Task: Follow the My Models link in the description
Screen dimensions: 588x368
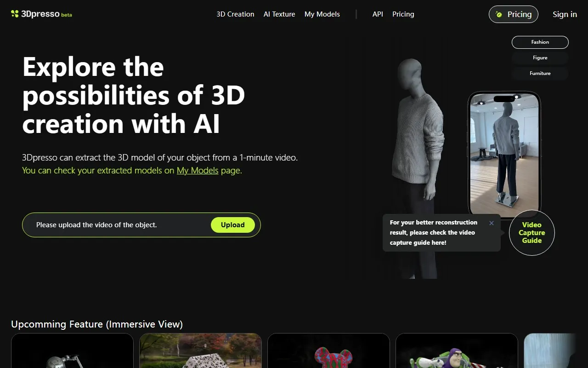Action: (198, 170)
